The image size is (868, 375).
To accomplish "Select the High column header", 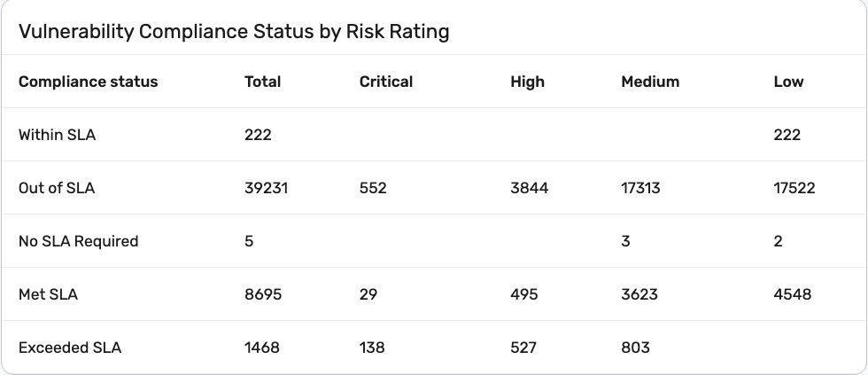I will (527, 82).
